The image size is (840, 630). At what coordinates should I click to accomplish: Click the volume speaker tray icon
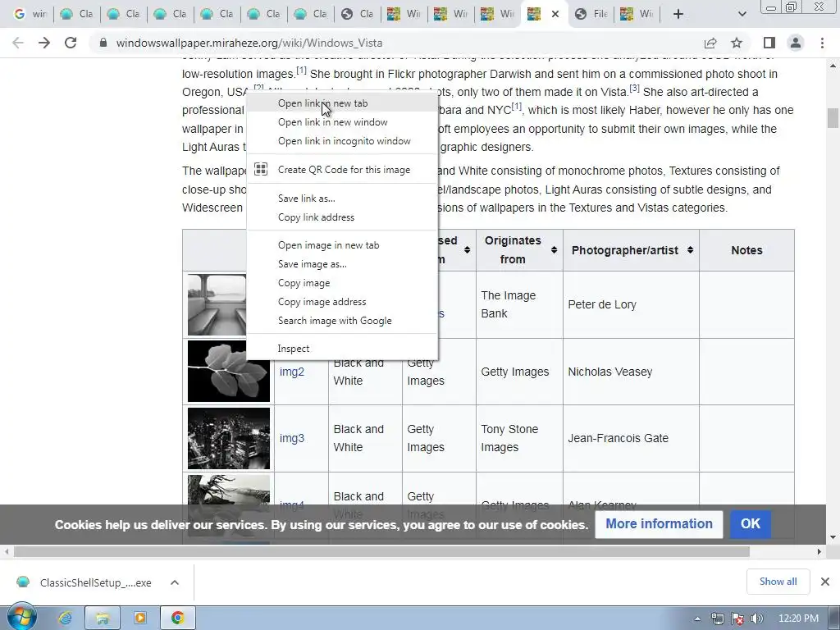757,619
